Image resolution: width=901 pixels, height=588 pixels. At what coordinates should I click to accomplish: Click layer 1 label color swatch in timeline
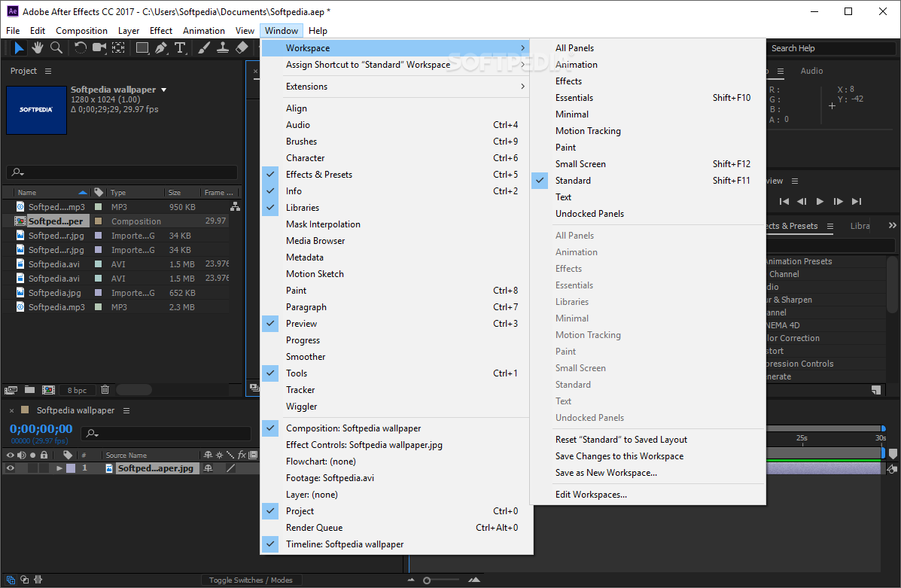[71, 468]
